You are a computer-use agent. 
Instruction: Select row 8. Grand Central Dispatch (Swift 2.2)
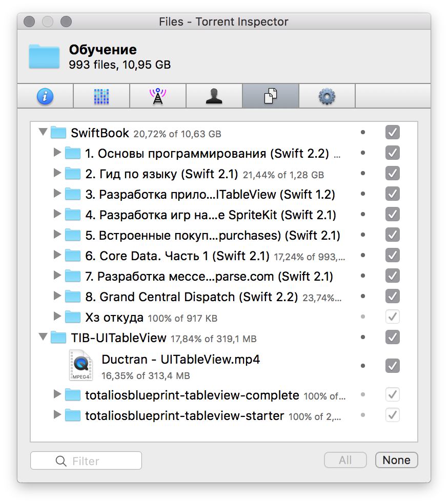pyautogui.click(x=224, y=297)
